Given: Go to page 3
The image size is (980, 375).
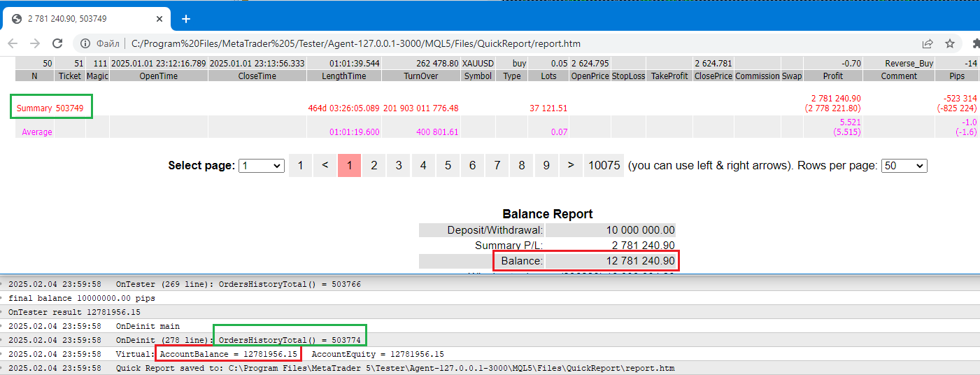Looking at the screenshot, I should tap(399, 165).
